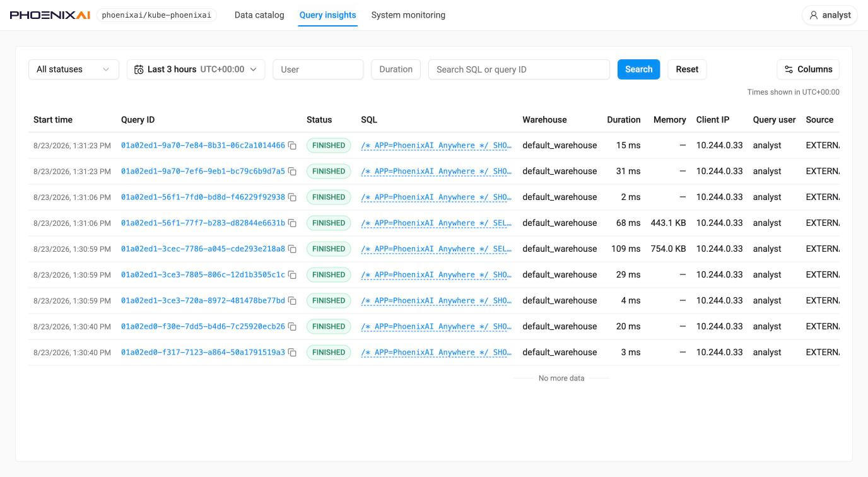The image size is (868, 477).
Task: Copy query ID ending 7c25920ecb26
Action: point(292,327)
